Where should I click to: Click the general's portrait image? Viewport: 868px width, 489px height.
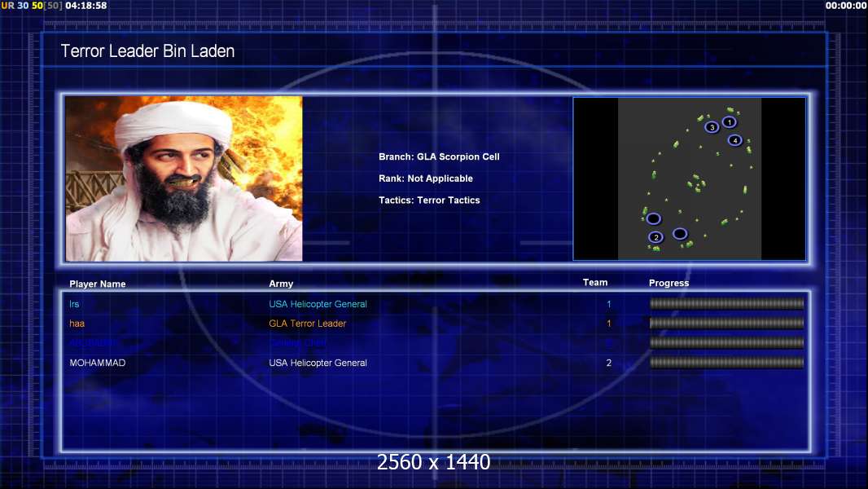click(x=184, y=178)
